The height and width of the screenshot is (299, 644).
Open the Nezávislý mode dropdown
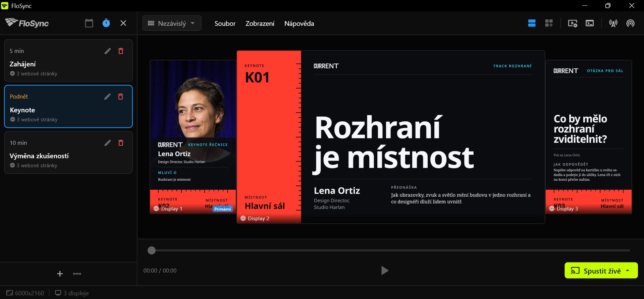(172, 23)
